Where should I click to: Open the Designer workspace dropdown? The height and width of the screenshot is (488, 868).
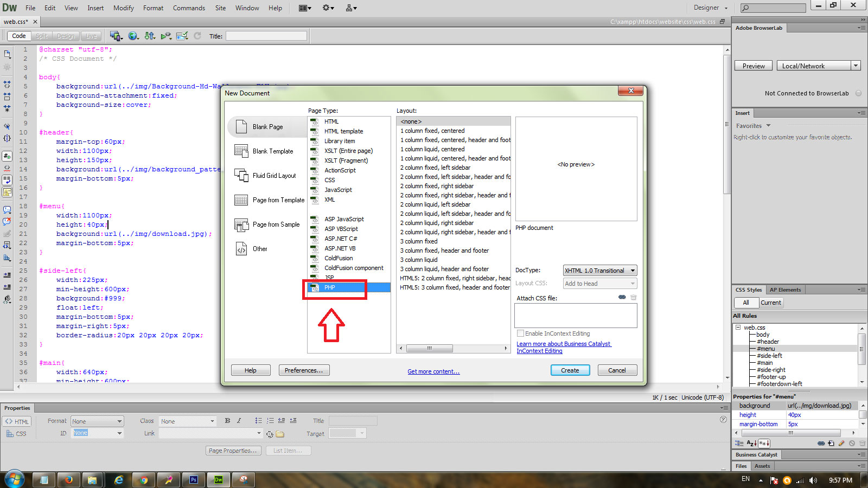coord(711,8)
